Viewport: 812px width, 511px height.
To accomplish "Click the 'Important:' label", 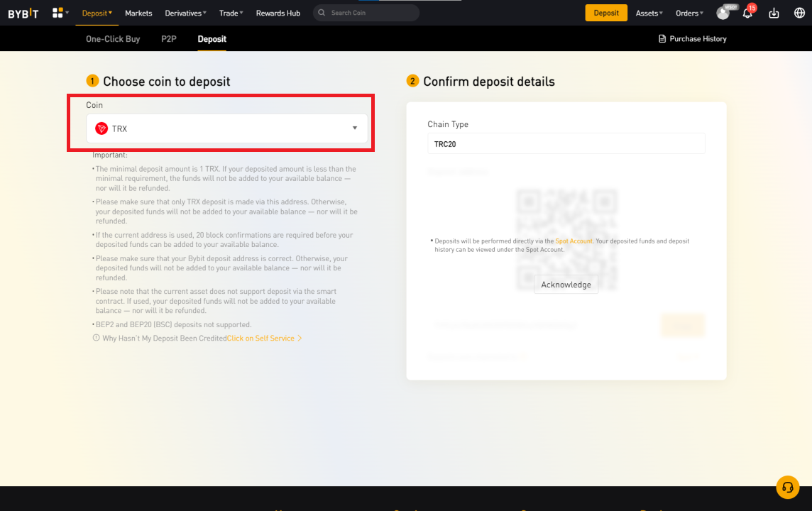I will pos(110,155).
